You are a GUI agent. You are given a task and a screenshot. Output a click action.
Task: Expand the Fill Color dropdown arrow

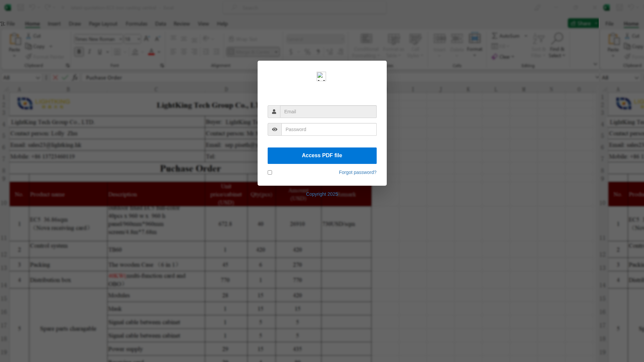click(x=142, y=52)
